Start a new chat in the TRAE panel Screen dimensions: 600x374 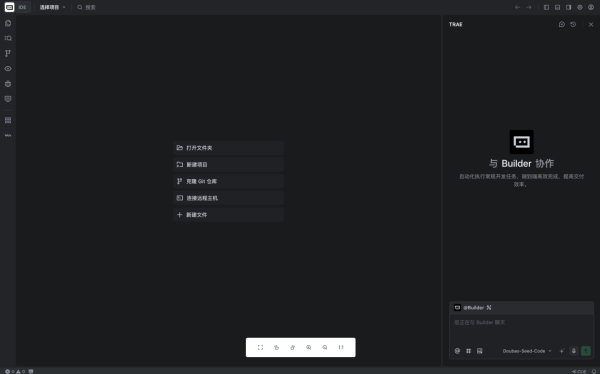click(562, 24)
